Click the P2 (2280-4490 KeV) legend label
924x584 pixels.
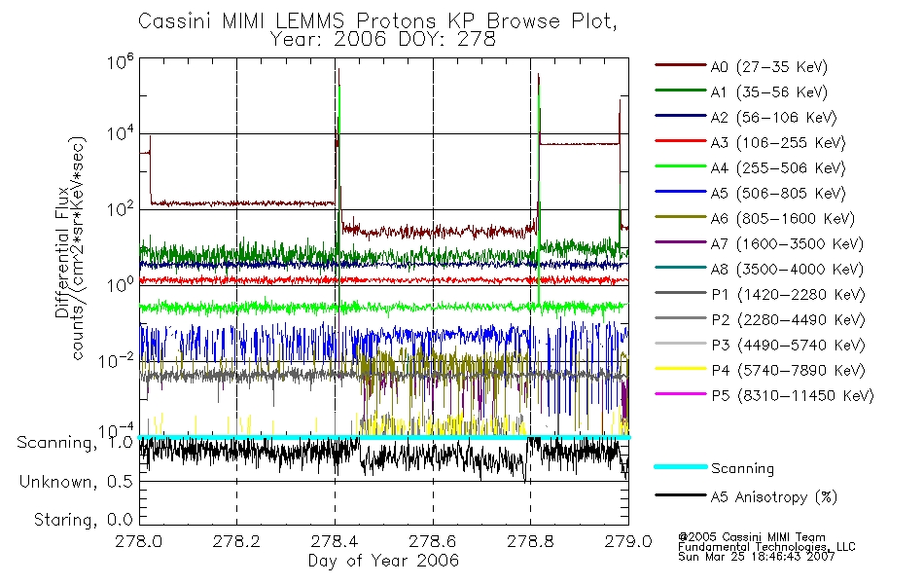point(788,320)
